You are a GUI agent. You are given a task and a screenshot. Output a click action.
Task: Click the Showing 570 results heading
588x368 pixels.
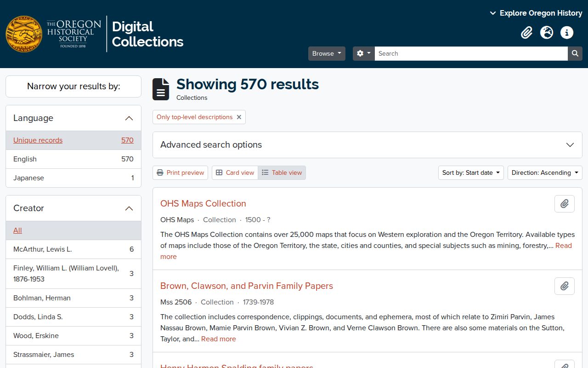[x=248, y=84]
